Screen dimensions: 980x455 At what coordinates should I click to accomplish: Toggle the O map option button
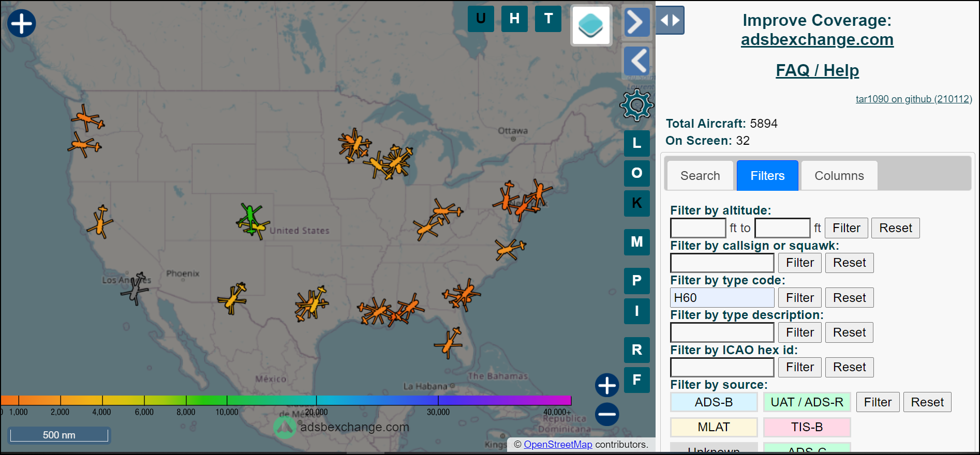[x=637, y=173]
